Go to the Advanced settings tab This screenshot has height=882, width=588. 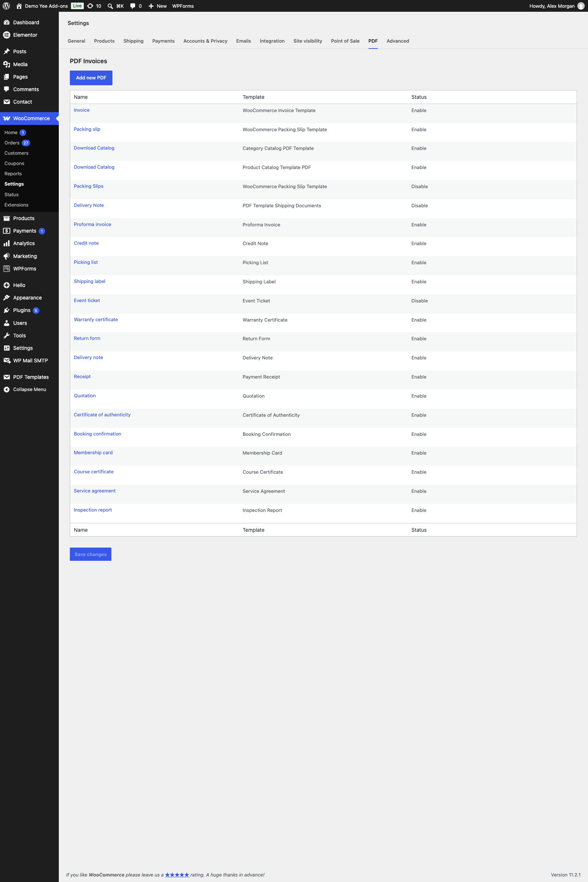(398, 41)
